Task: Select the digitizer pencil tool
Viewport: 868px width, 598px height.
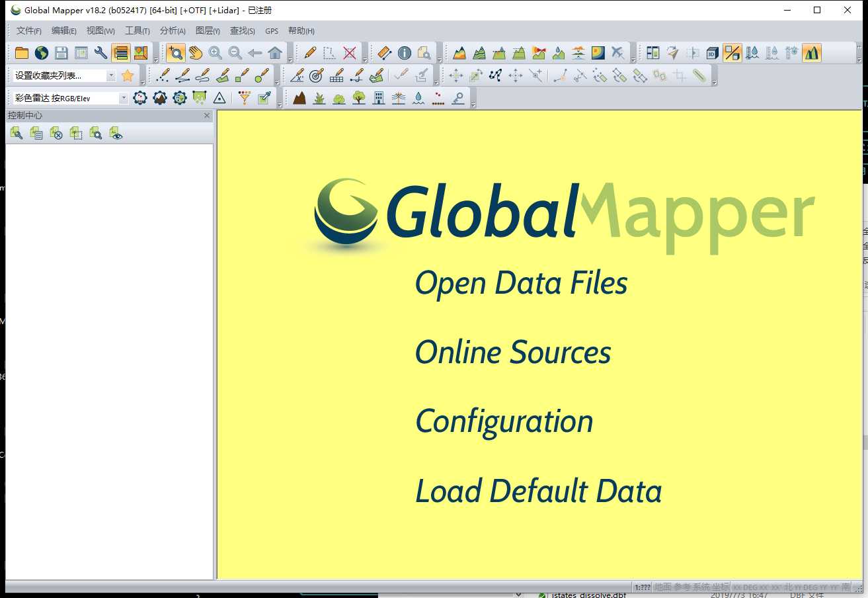Action: tap(310, 53)
